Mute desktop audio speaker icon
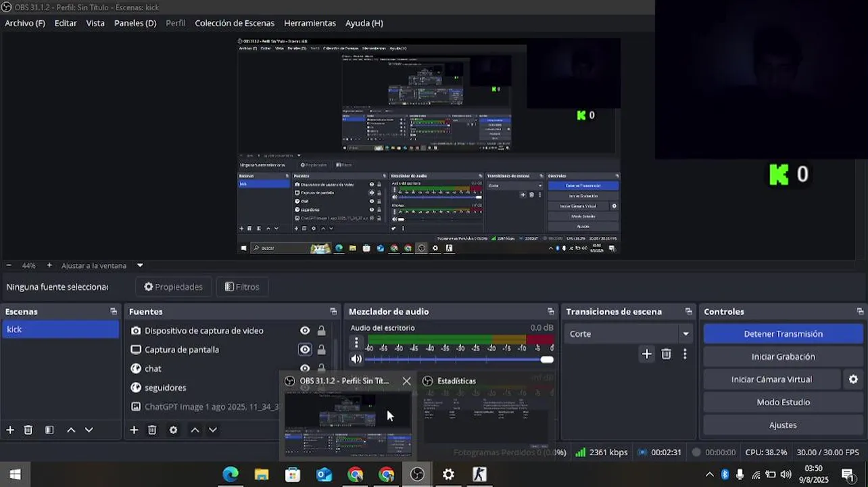Viewport: 868px width, 487px height. coord(356,359)
